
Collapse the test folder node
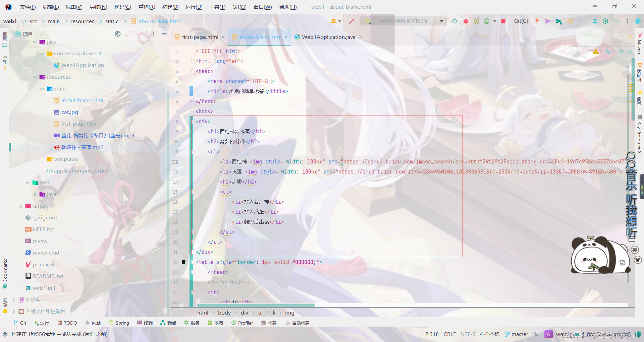pyautogui.click(x=28, y=183)
